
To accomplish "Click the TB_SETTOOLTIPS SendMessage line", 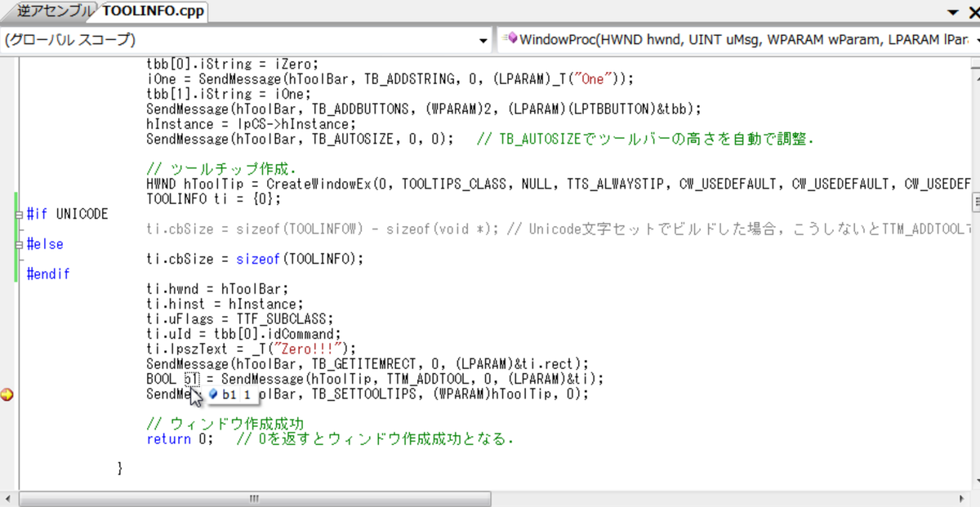I will pos(367,394).
